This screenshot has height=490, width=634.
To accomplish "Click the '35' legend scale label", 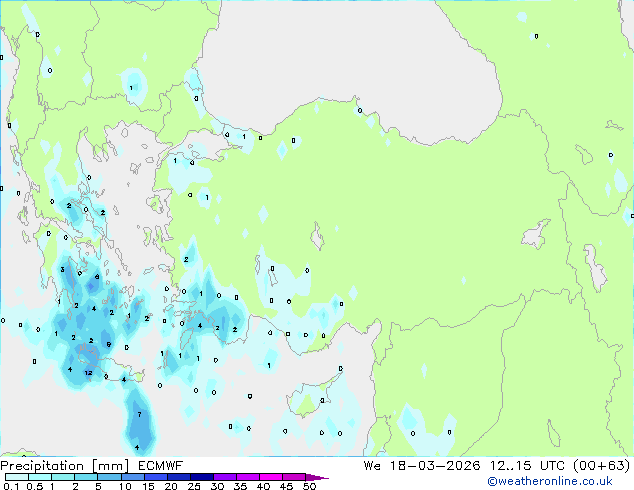I will click(240, 486).
